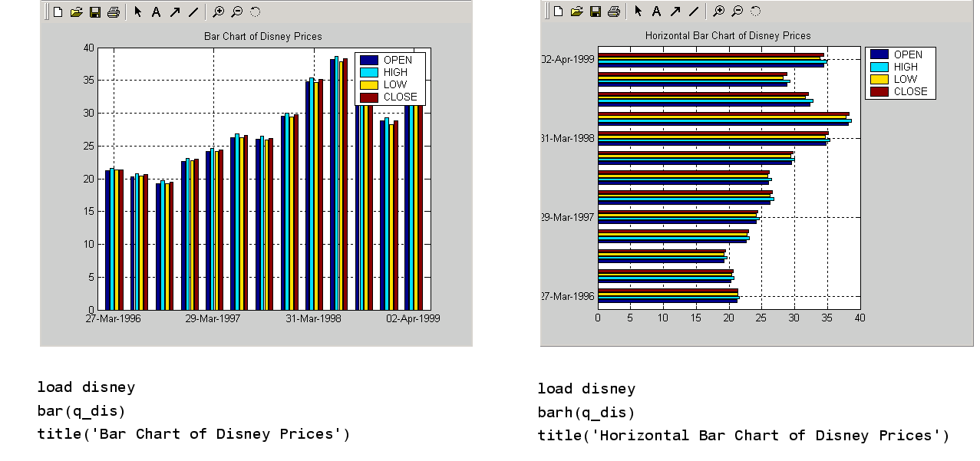Click y-axis tick 25 in bar chart
Viewport: 980px width, 461px height.
coord(89,146)
